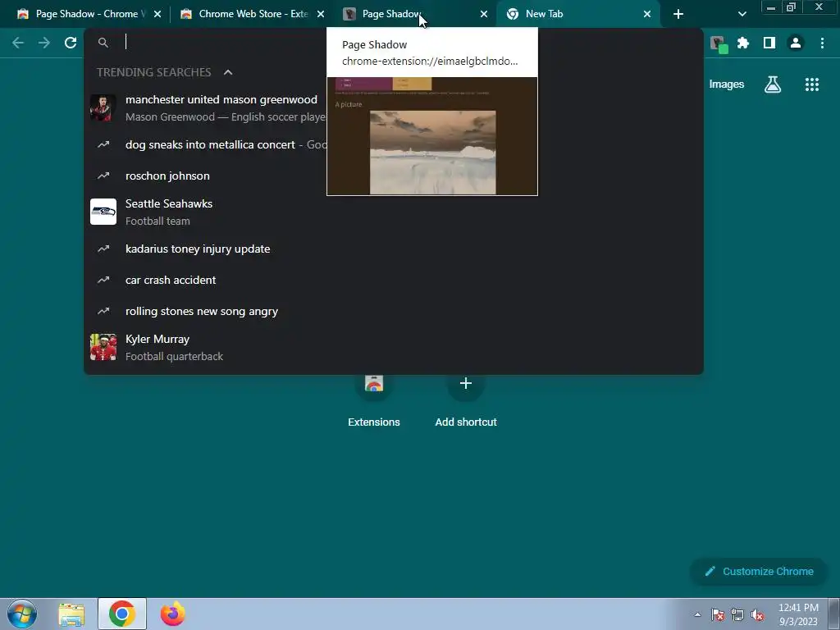Select the Kyler Murray suggestion

pyautogui.click(x=393, y=347)
